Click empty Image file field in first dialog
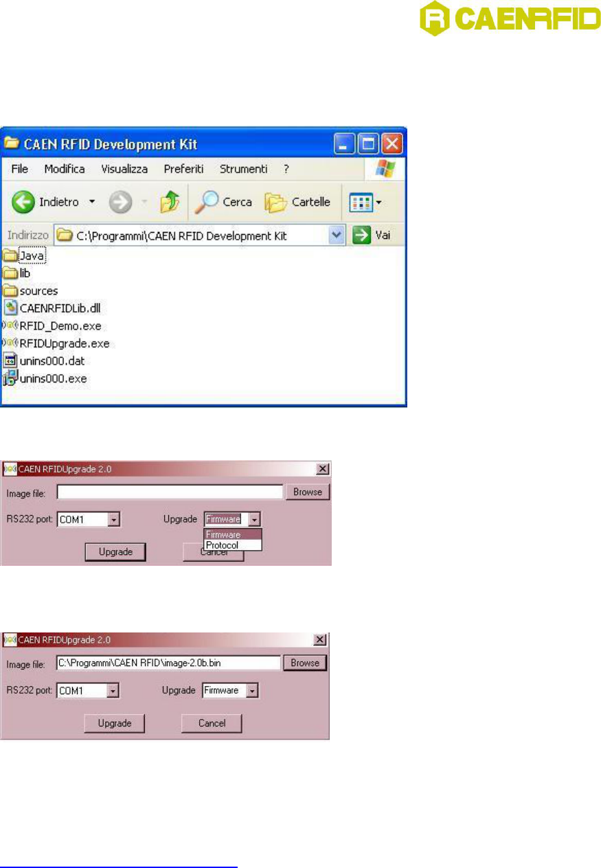This screenshot has height=868, width=601. click(170, 492)
